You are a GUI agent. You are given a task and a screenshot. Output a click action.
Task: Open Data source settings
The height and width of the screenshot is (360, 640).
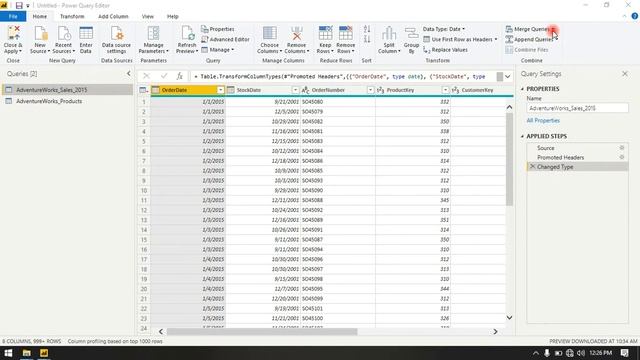116,39
